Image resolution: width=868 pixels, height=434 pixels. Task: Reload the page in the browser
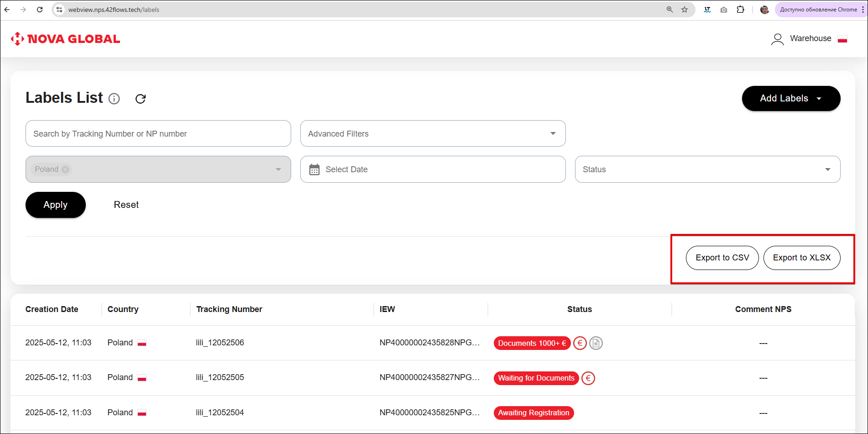[40, 10]
